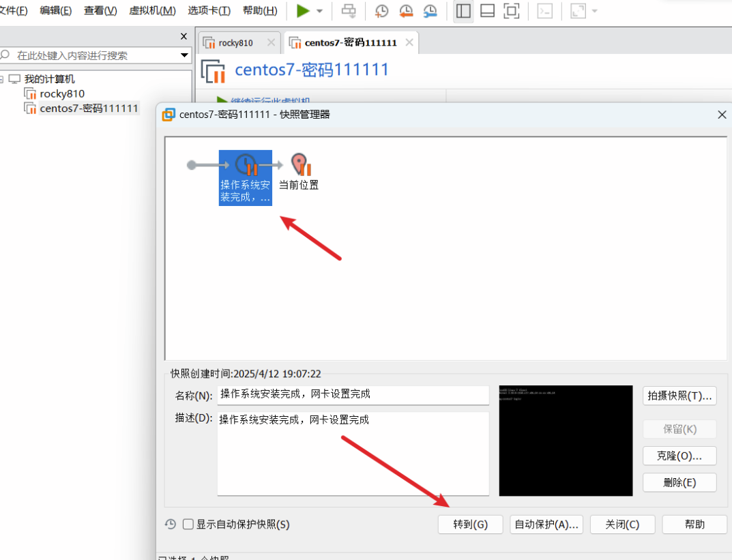The height and width of the screenshot is (560, 732).
Task: Open the 查看(V) menu
Action: click(100, 10)
